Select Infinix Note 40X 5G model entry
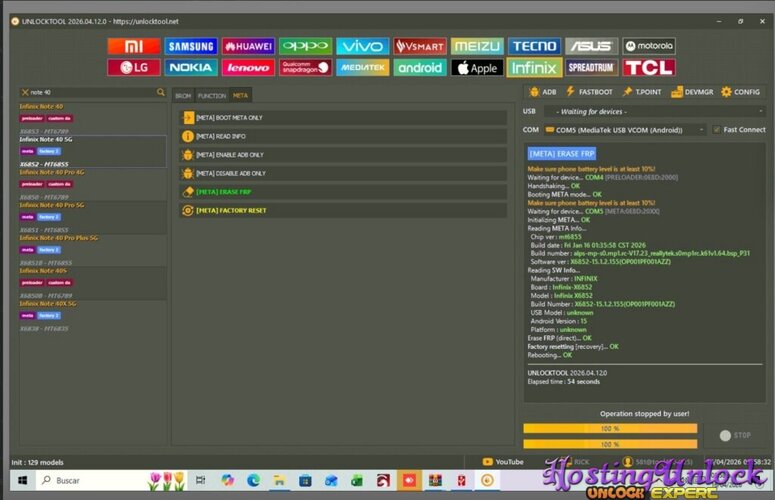The height and width of the screenshot is (500, 775). [x=93, y=316]
